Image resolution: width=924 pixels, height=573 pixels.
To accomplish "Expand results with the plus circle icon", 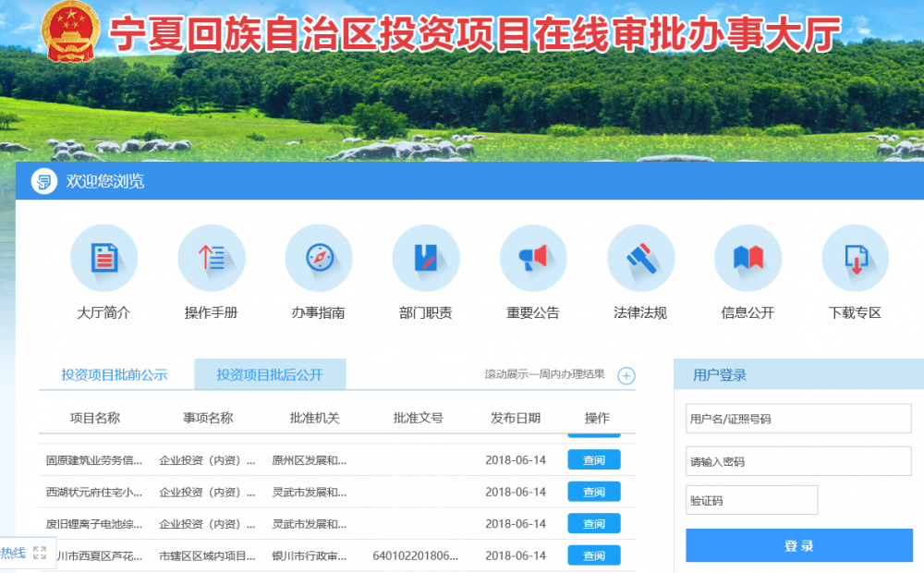I will [x=626, y=375].
